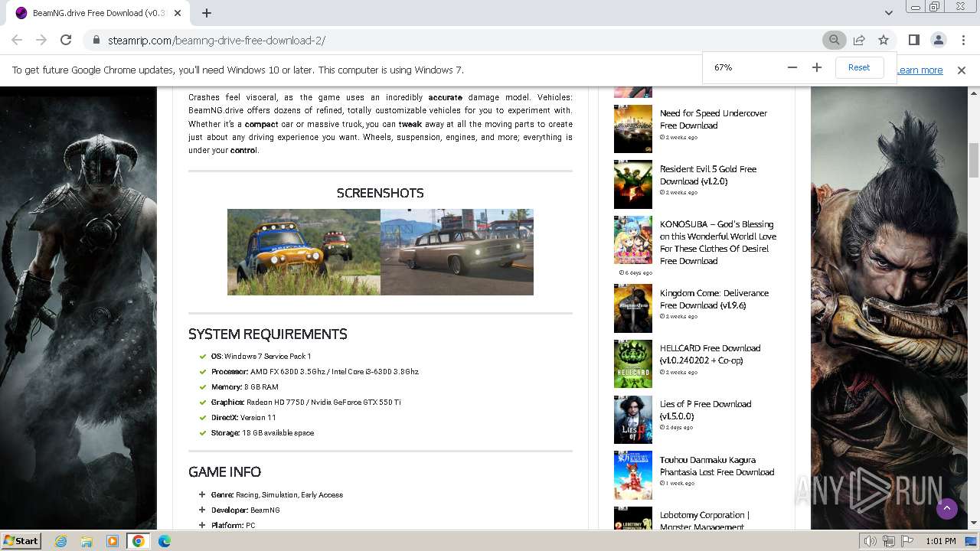Click the taskbar clock showing 1:01 PM
The image size is (980, 551).
940,541
